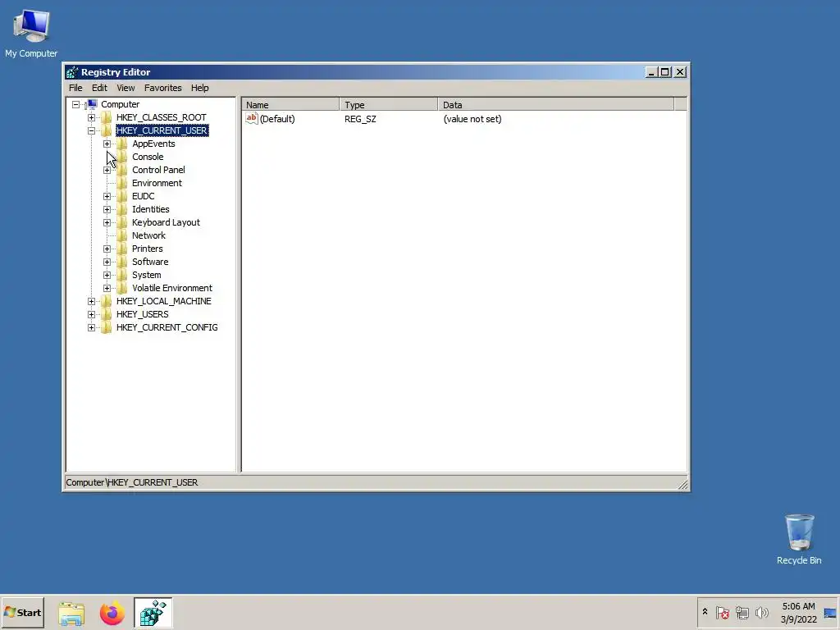Click the taskbar clock
This screenshot has height=630, width=840.
pos(798,612)
